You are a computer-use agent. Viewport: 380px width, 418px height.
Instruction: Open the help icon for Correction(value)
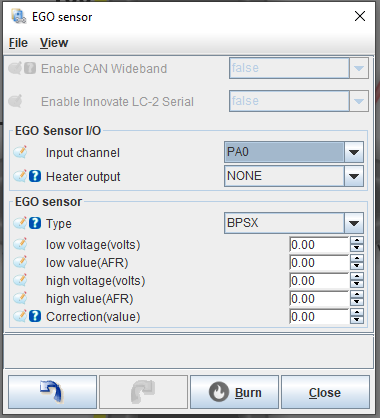tap(35, 316)
